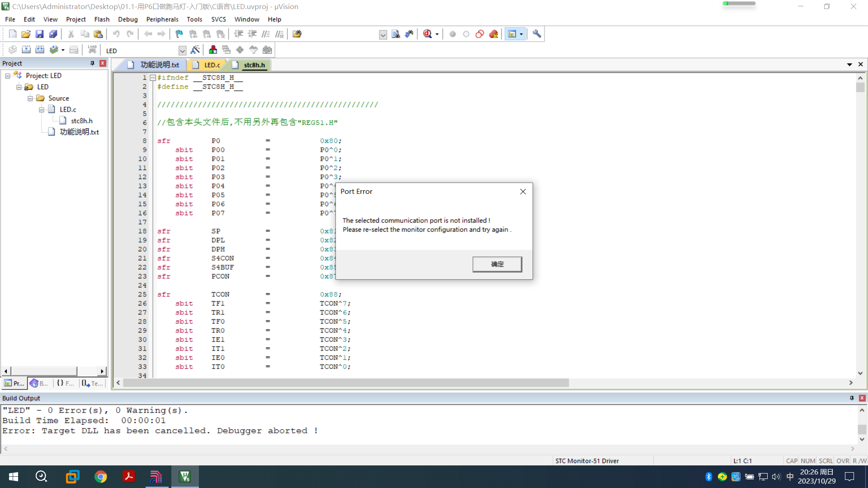Indent the selected lines icon
Image resolution: width=868 pixels, height=488 pixels.
click(x=239, y=34)
